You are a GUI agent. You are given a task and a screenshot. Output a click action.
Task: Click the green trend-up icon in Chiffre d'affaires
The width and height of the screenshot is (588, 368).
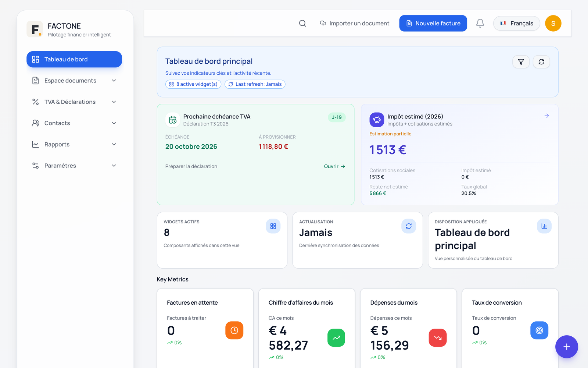(336, 337)
